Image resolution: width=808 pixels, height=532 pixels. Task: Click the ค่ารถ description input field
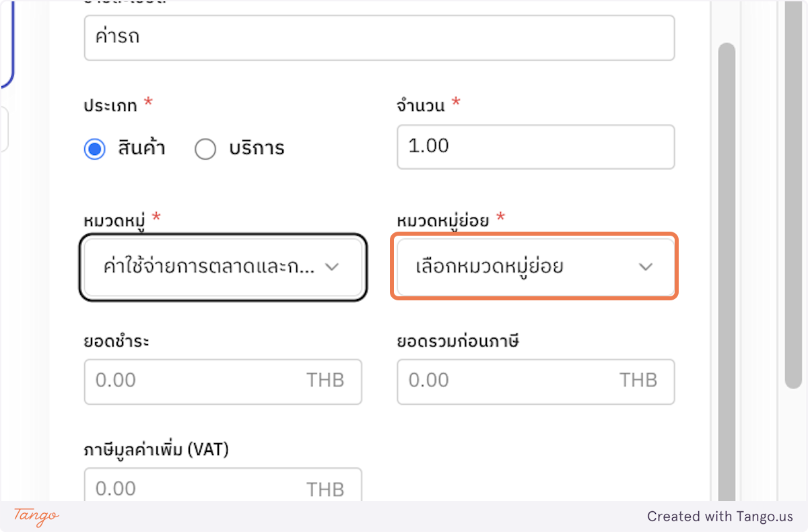click(379, 38)
